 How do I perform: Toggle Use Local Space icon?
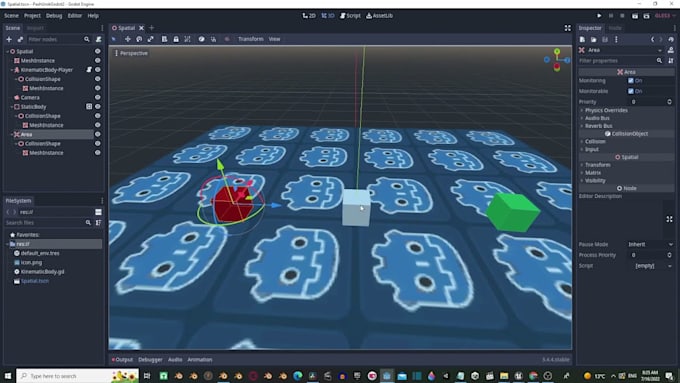[201, 39]
